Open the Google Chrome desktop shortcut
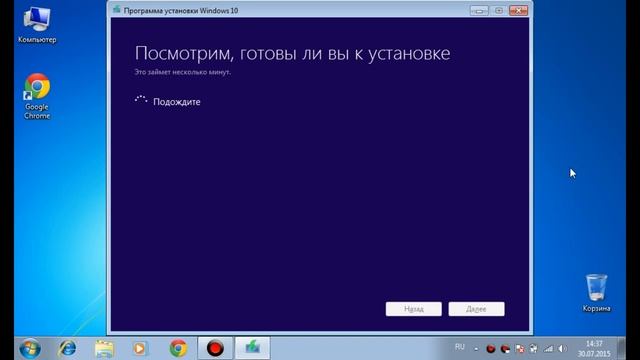The image size is (640, 360). coord(37,96)
